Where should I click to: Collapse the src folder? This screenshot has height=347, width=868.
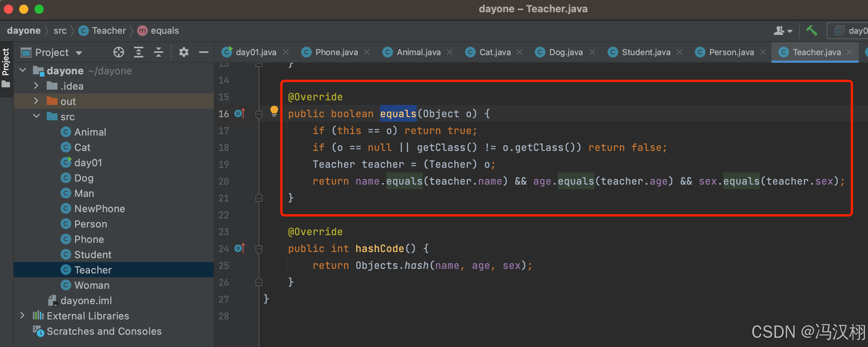(x=36, y=116)
